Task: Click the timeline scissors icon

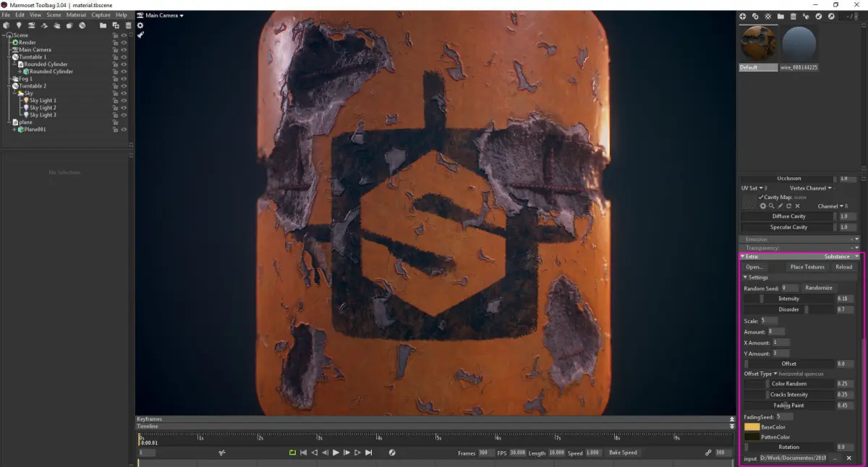Action: tap(223, 453)
